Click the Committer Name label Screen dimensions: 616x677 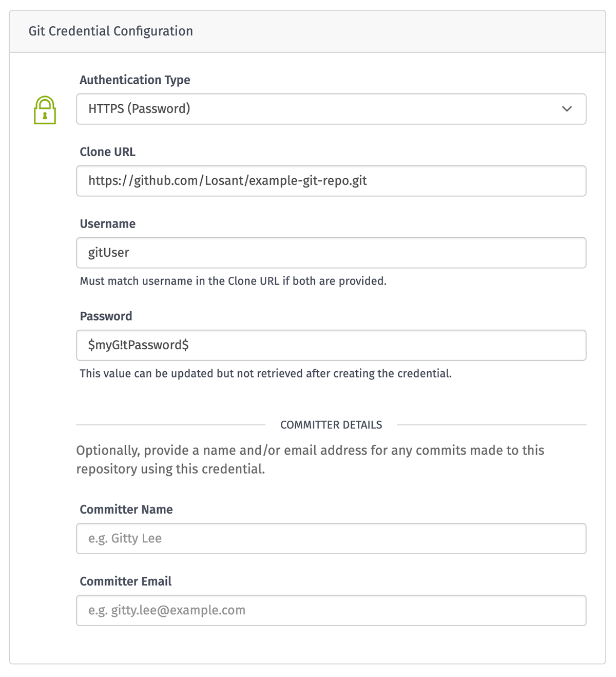[x=126, y=509]
